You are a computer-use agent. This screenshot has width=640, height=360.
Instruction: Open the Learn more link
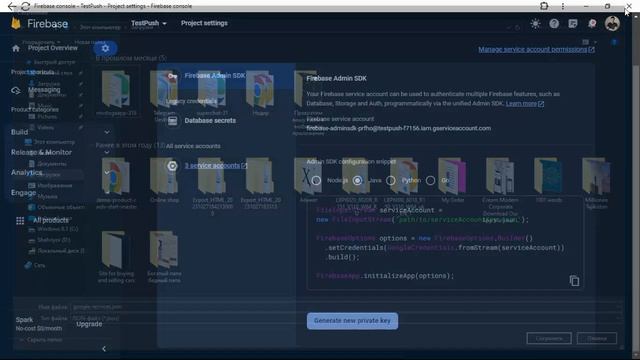coord(524,104)
